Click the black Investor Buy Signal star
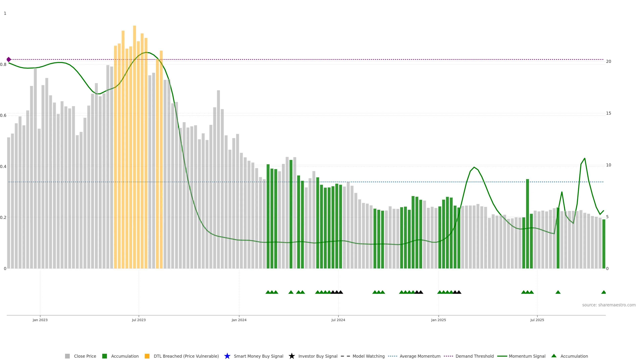Viewport: 644px width, 362px height. point(291,356)
